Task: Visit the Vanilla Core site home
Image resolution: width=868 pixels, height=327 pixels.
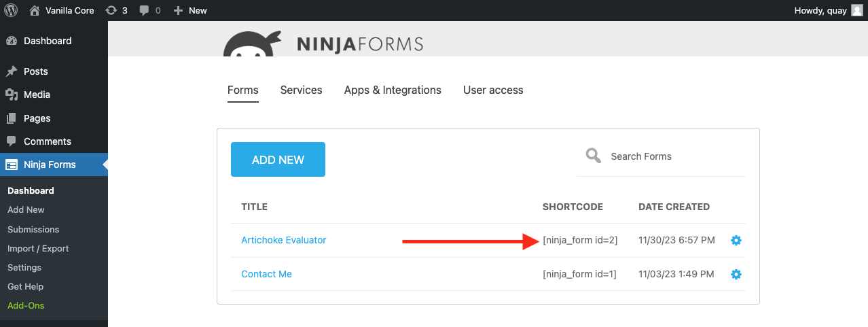Action: coord(62,10)
